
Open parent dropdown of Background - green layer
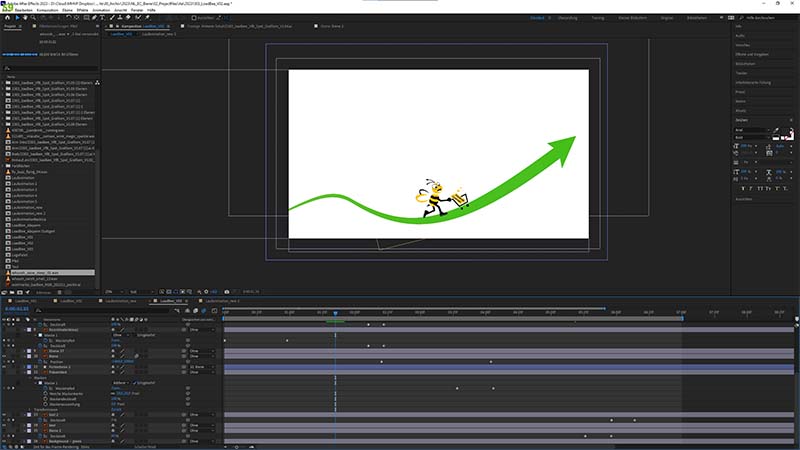point(202,441)
